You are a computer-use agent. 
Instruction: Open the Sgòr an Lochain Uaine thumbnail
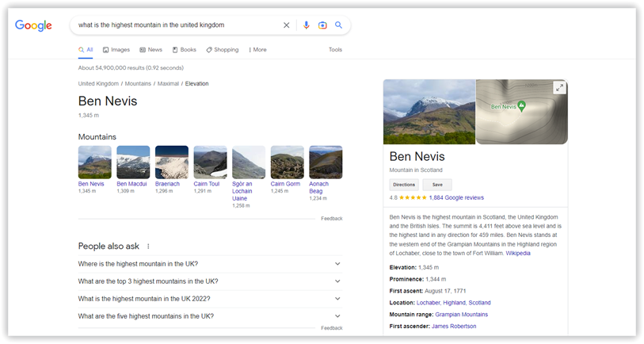tap(249, 162)
